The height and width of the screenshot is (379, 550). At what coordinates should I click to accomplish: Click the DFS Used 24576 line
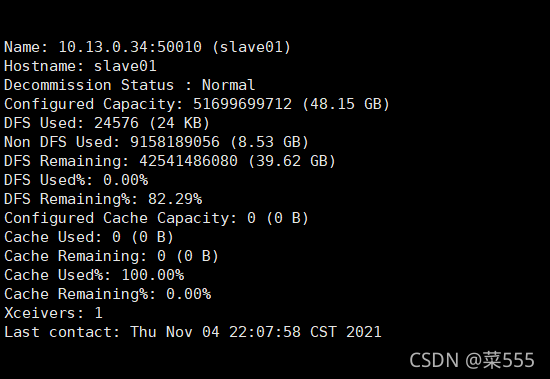(107, 123)
